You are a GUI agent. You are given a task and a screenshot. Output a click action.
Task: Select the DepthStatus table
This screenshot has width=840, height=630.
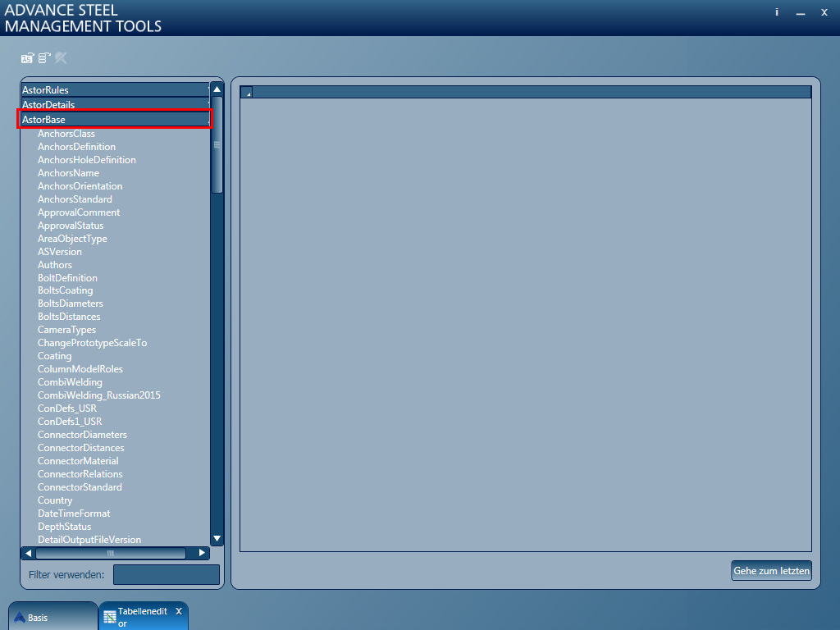point(64,527)
